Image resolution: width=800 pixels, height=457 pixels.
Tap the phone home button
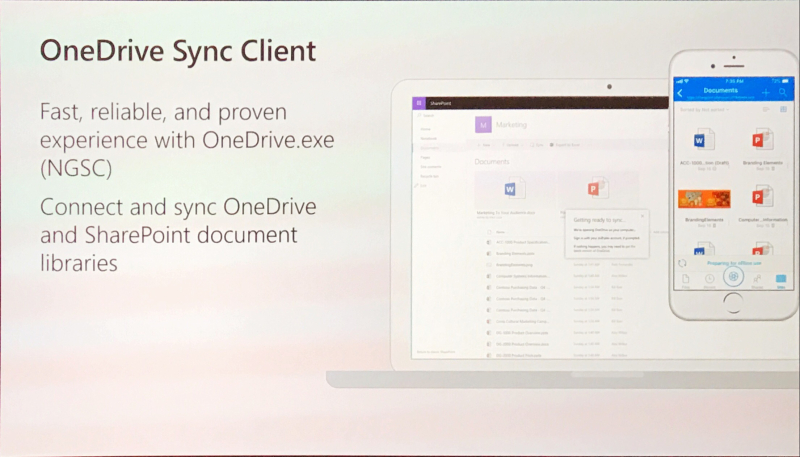[x=733, y=303]
